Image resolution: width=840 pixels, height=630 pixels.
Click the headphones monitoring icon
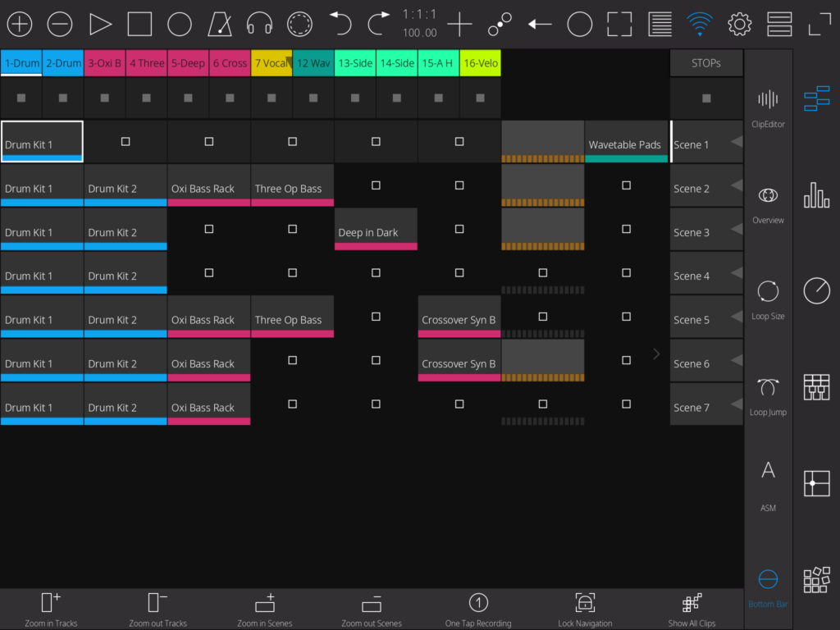pos(260,25)
